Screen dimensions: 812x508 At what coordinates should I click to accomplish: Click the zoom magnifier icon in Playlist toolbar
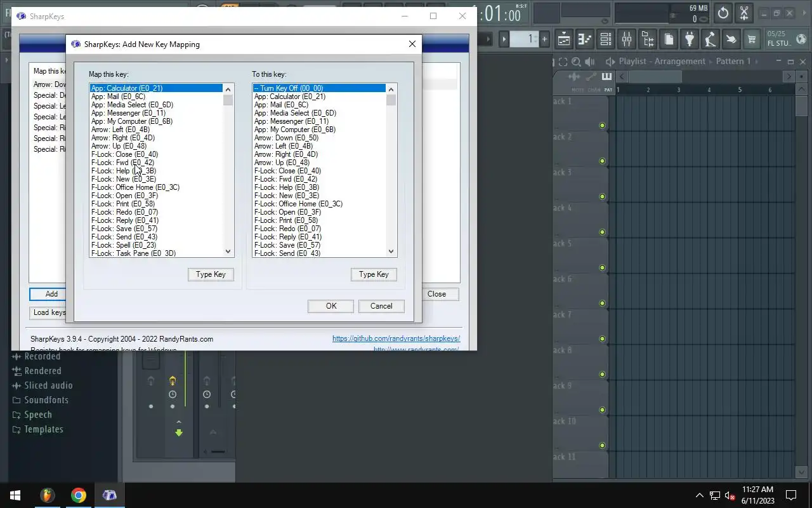point(576,62)
